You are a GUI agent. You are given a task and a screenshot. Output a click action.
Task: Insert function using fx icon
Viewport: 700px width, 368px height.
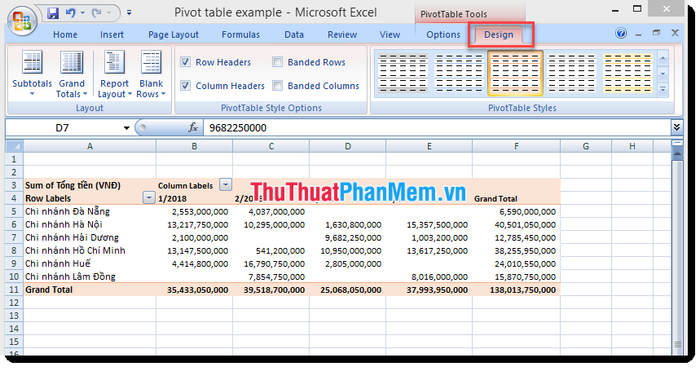[x=193, y=128]
